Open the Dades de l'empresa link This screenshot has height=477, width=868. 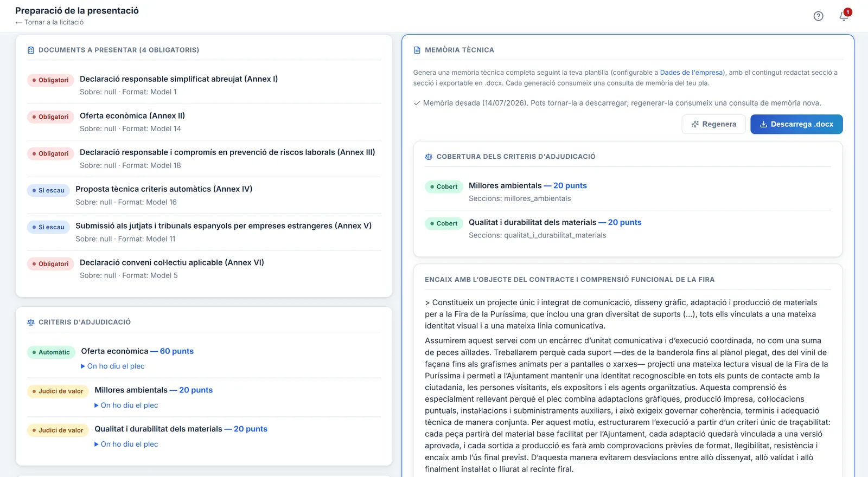[x=692, y=73]
